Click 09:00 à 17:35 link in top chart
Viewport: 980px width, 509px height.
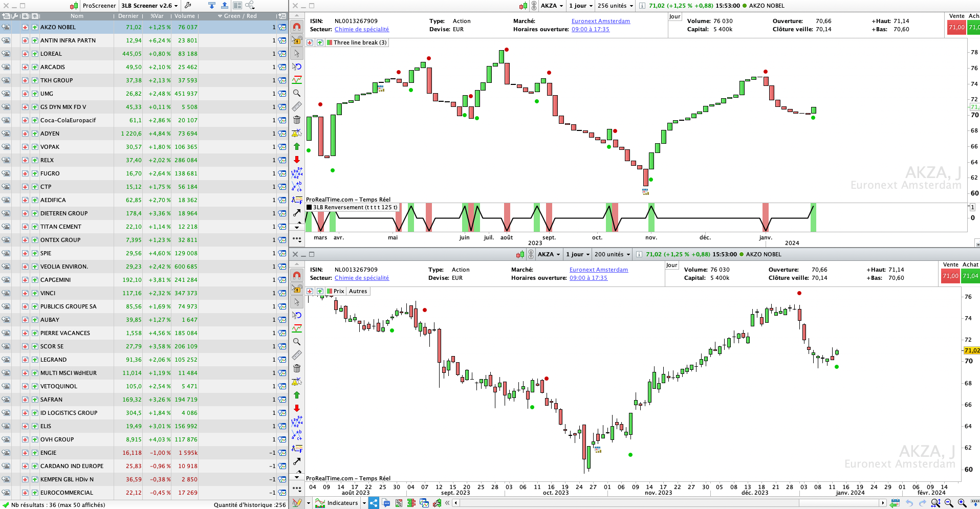(591, 29)
